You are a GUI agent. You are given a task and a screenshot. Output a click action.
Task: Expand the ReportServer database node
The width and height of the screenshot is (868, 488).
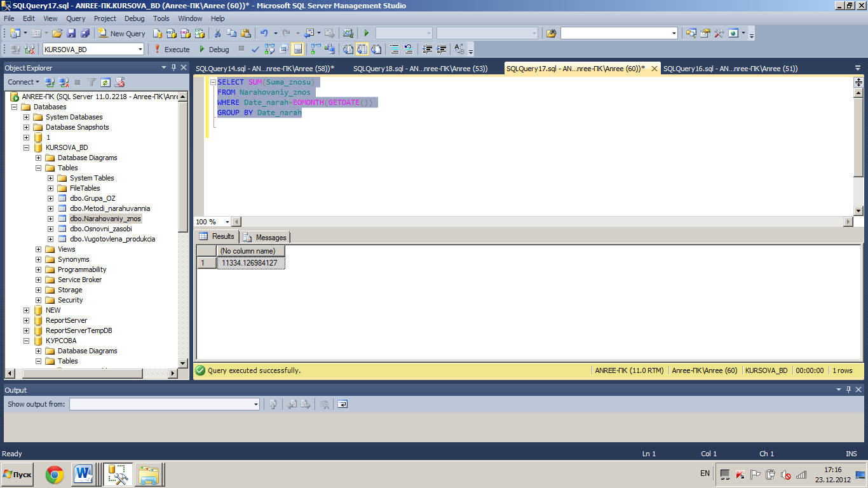coord(26,320)
